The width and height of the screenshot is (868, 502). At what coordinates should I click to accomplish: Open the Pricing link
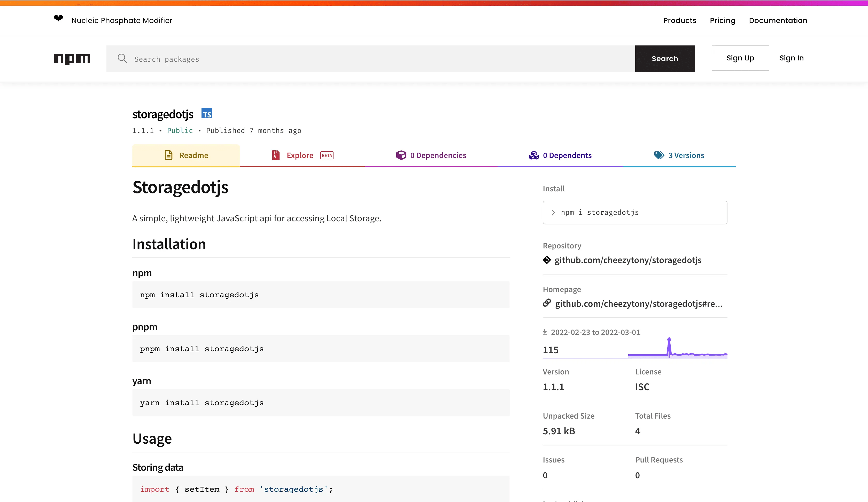pyautogui.click(x=722, y=20)
